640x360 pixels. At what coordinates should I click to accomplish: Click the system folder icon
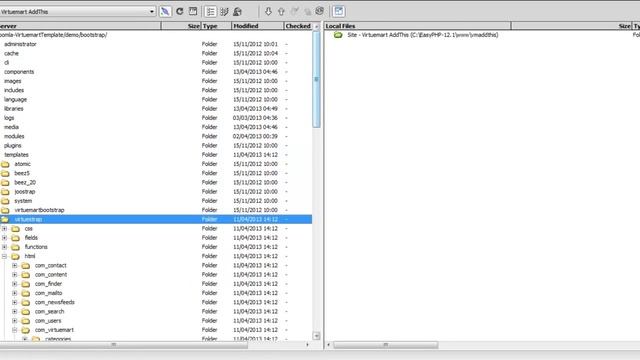click(x=5, y=201)
